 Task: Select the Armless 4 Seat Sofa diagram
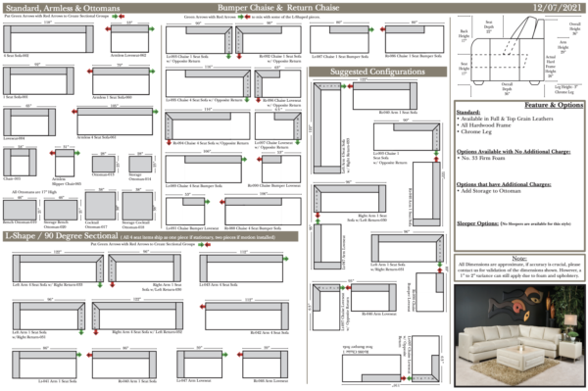115,122
